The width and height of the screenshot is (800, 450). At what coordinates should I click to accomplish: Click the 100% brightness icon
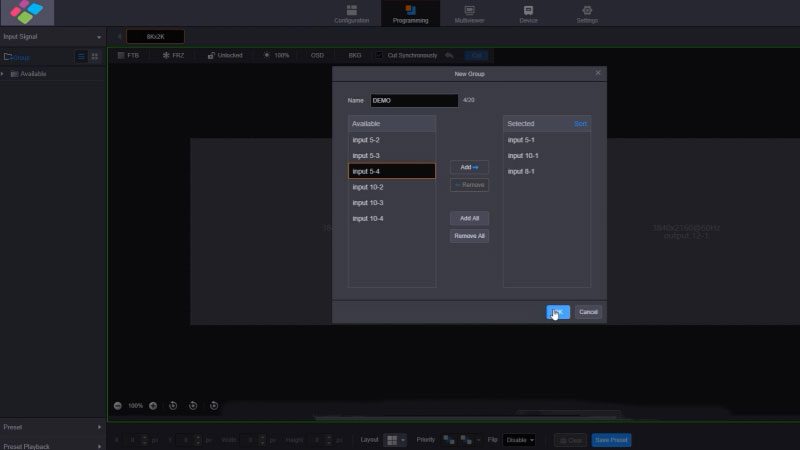(x=266, y=55)
